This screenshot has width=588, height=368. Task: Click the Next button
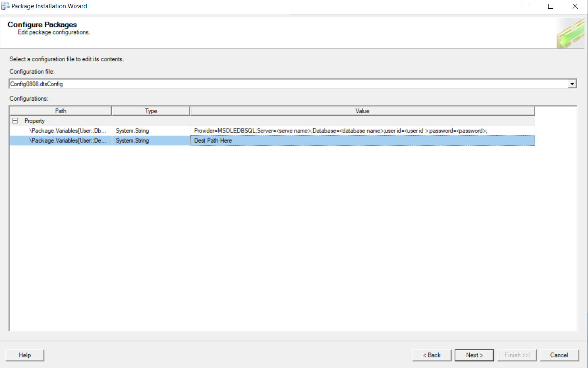click(474, 355)
